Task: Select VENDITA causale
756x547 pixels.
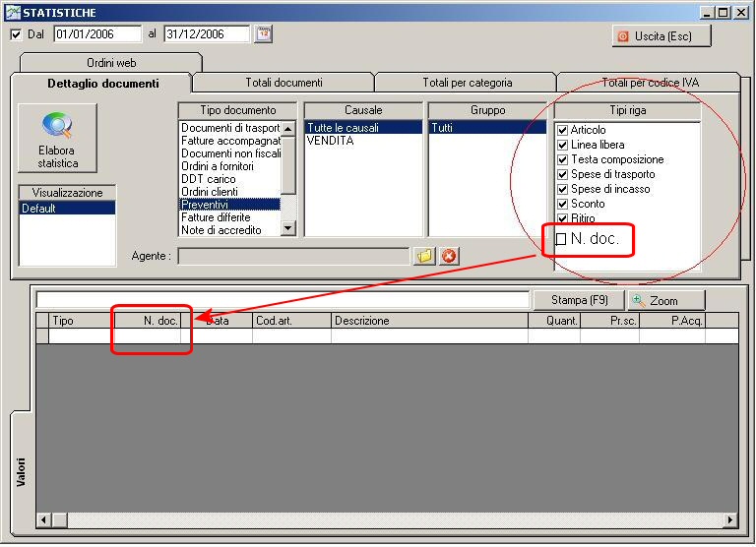Action: (x=363, y=141)
